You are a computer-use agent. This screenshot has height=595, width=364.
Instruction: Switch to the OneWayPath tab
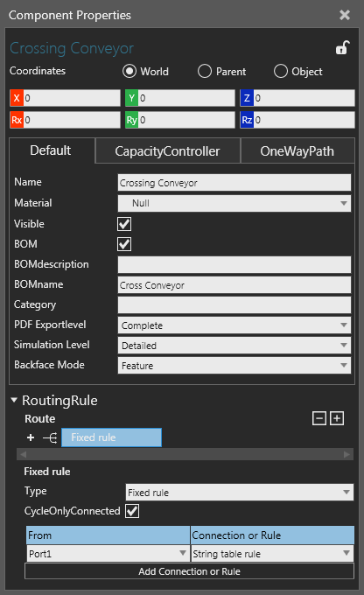coord(297,151)
